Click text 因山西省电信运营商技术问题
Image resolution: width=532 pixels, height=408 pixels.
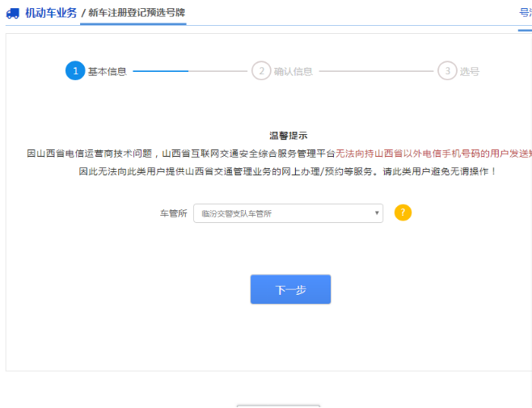click(x=89, y=154)
